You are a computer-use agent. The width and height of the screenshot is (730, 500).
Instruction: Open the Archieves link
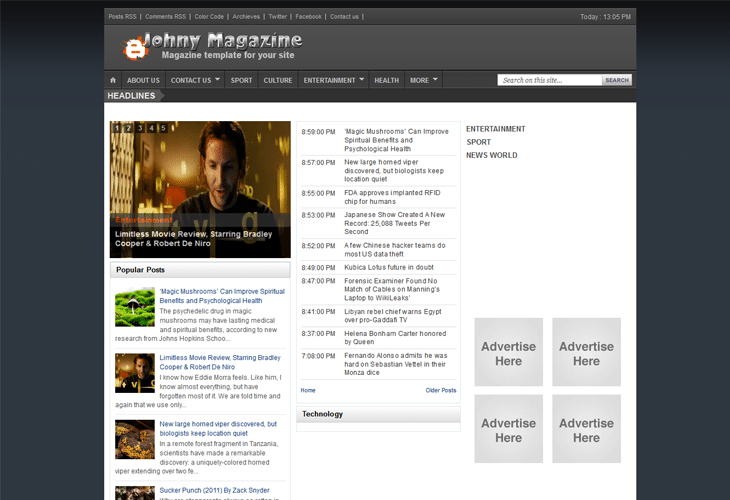coord(246,17)
